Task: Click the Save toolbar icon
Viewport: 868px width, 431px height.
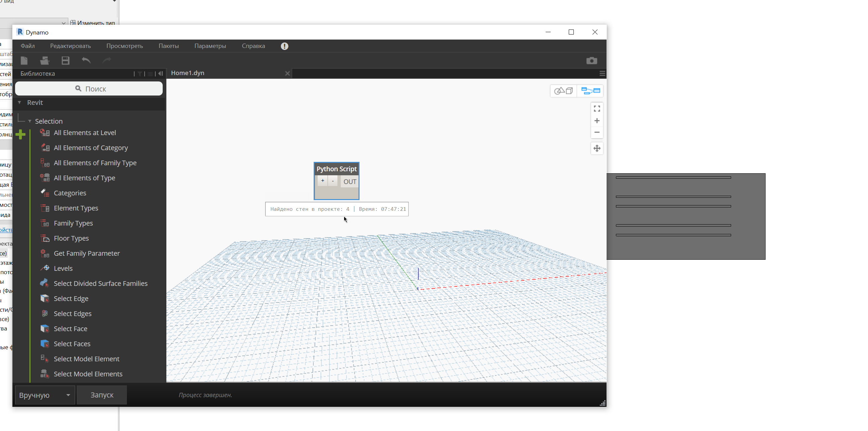Action: click(65, 60)
